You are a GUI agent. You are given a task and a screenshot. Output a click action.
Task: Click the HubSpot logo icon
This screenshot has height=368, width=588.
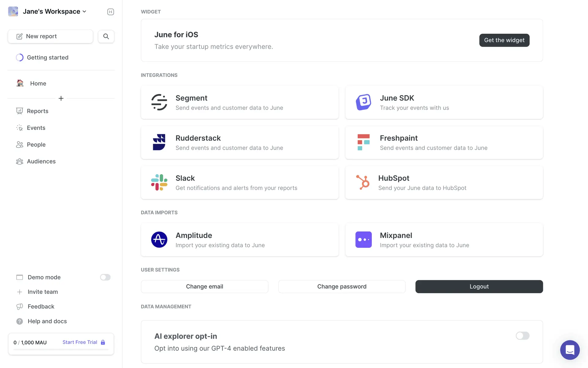pyautogui.click(x=363, y=182)
